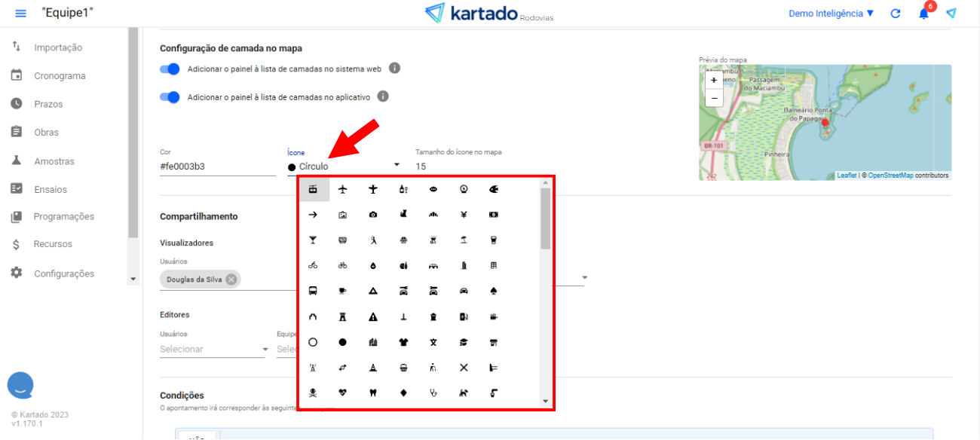Choose the filled circle icon in the grid
This screenshot has height=440, width=980.
[x=342, y=342]
